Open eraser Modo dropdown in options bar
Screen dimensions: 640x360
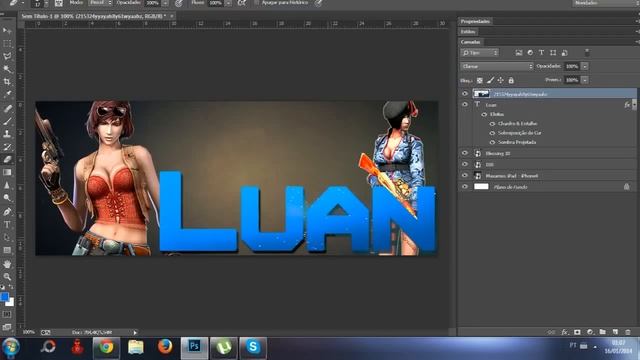tap(100, 2)
